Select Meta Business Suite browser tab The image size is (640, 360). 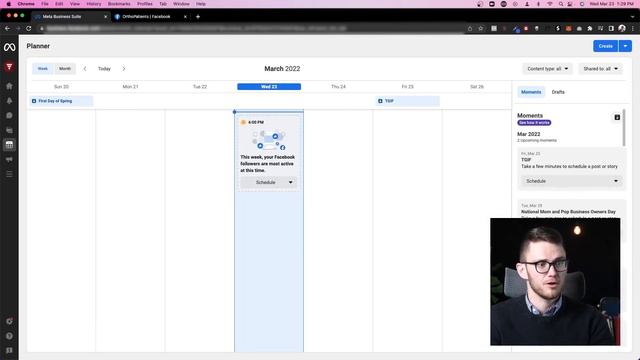coord(71,17)
